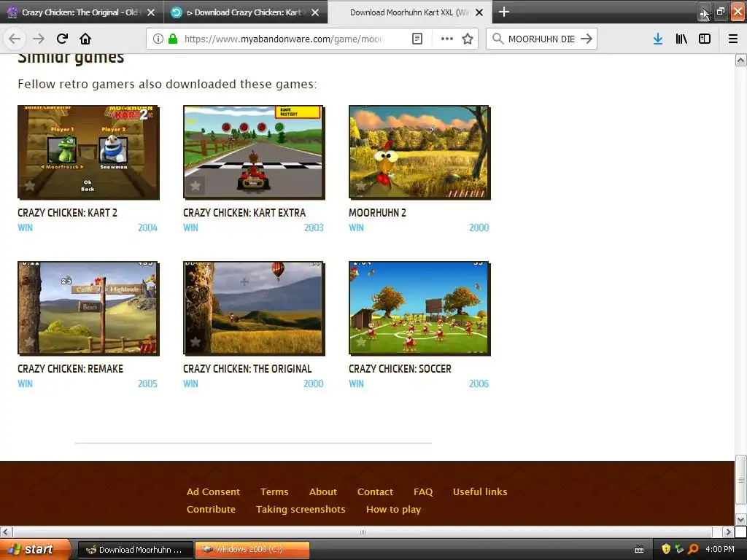Click year 2006 under Crazy Chicken: Soccer

479,384
